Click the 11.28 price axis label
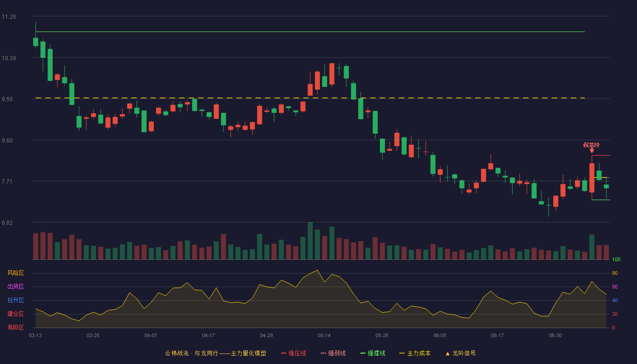Viewport: 637px width, 364px height. click(x=9, y=17)
